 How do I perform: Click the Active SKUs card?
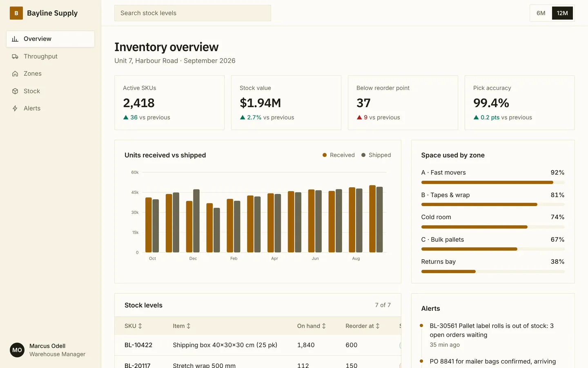click(x=169, y=103)
